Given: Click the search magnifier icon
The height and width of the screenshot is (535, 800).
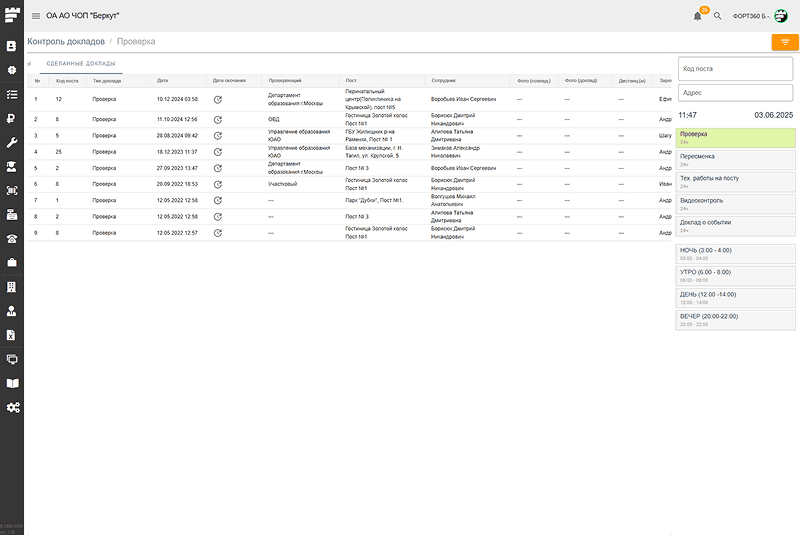Looking at the screenshot, I should 717,16.
